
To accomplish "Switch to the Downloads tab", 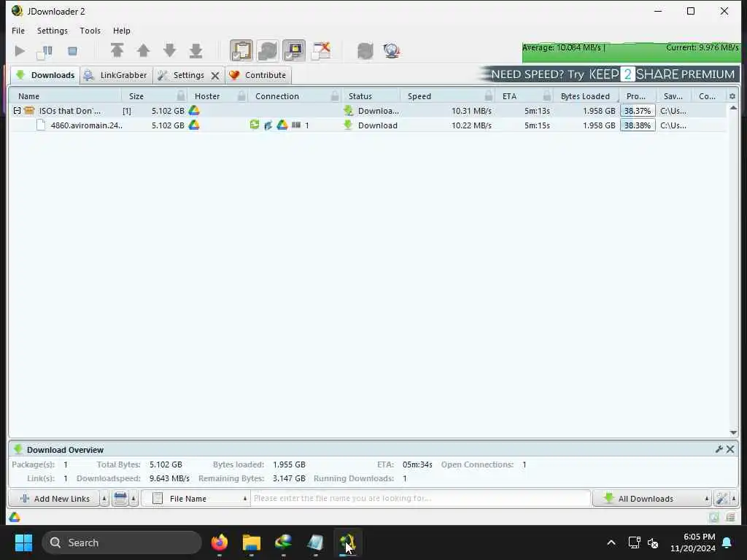I will tap(45, 75).
